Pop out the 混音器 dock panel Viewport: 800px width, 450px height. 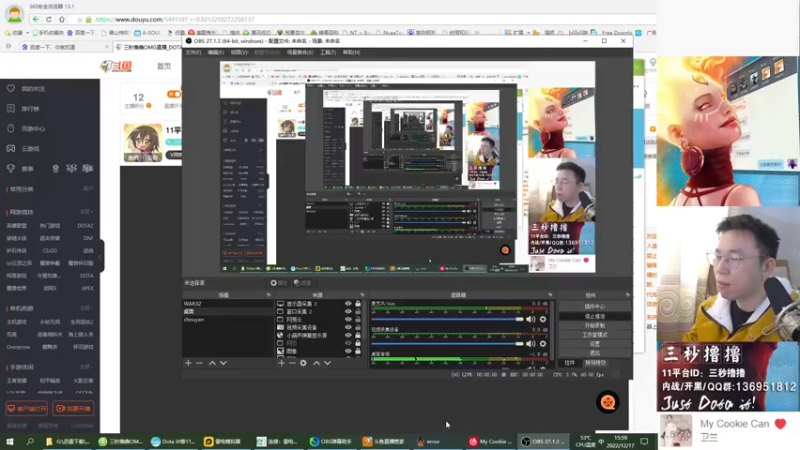[x=550, y=295]
